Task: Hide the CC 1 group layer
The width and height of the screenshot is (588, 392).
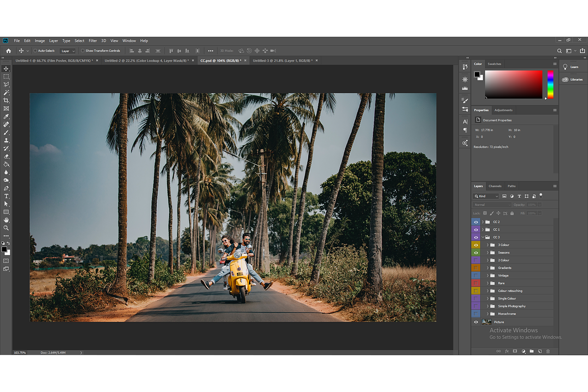Action: click(x=476, y=229)
